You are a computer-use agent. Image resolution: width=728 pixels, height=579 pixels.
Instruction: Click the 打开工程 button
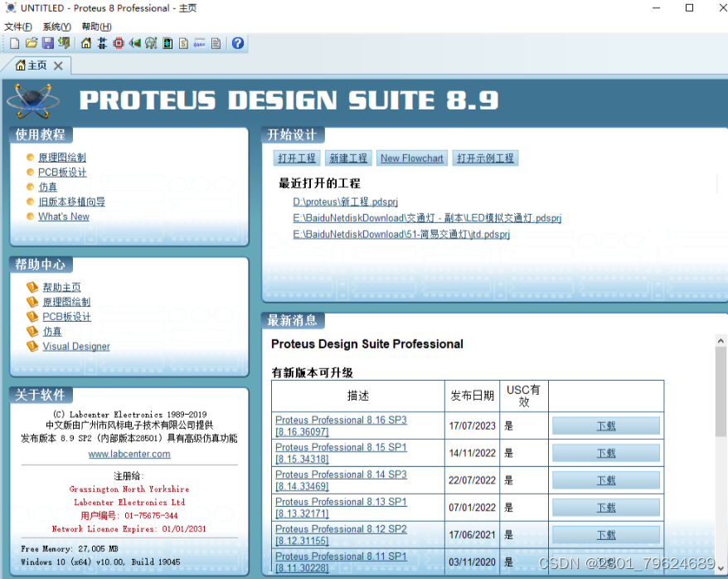pyautogui.click(x=296, y=158)
